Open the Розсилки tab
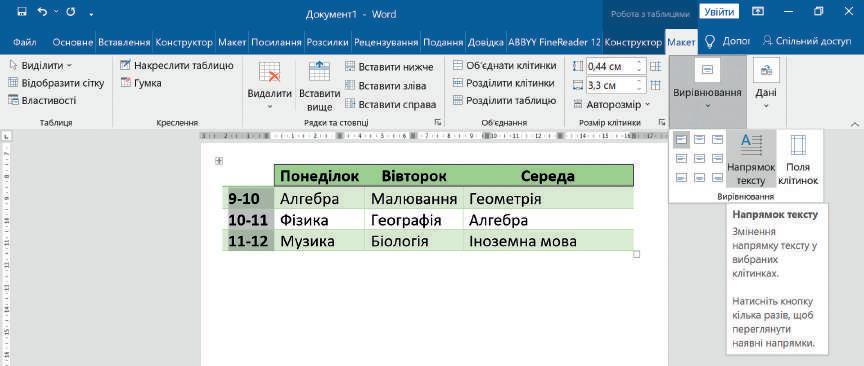Image resolution: width=864 pixels, height=366 pixels. pos(328,42)
